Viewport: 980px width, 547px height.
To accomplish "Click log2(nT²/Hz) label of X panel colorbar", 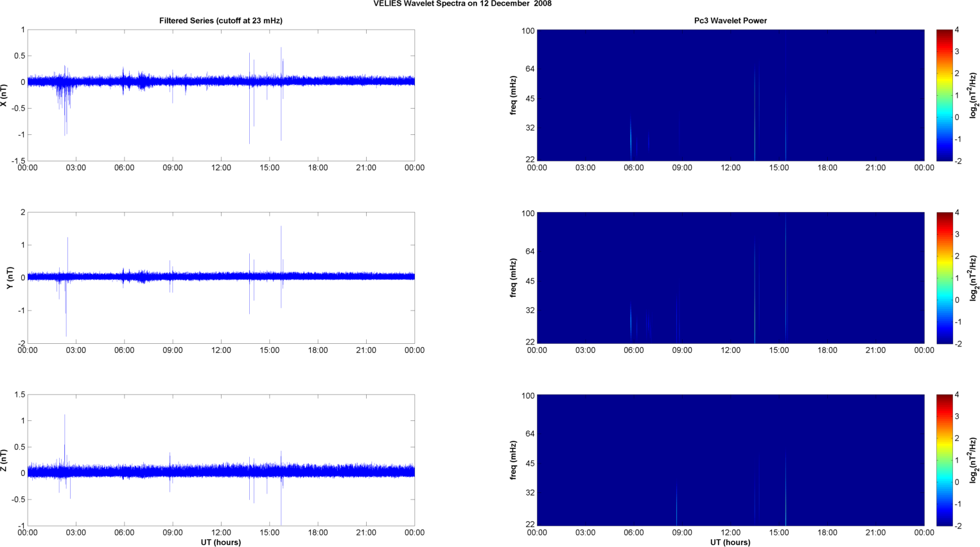I will (x=974, y=95).
